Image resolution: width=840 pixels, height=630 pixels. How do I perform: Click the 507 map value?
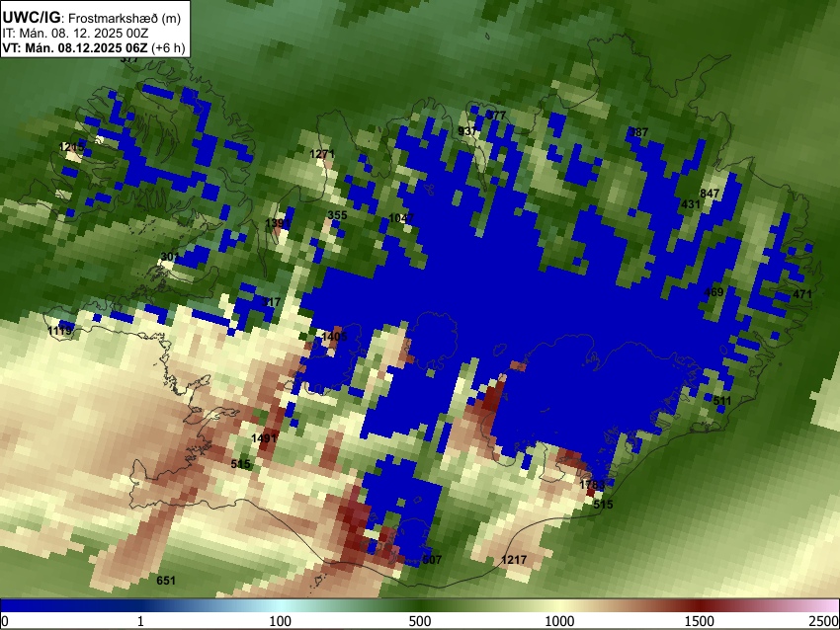click(x=432, y=559)
